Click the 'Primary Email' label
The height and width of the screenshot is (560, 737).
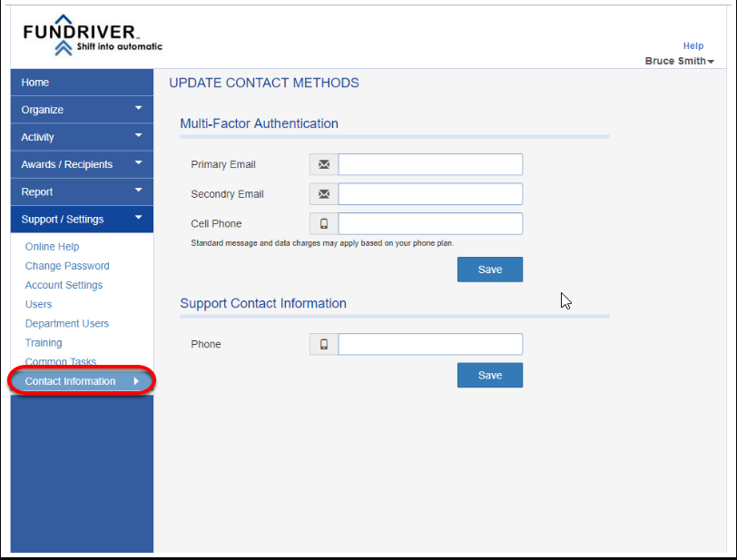[x=223, y=164]
